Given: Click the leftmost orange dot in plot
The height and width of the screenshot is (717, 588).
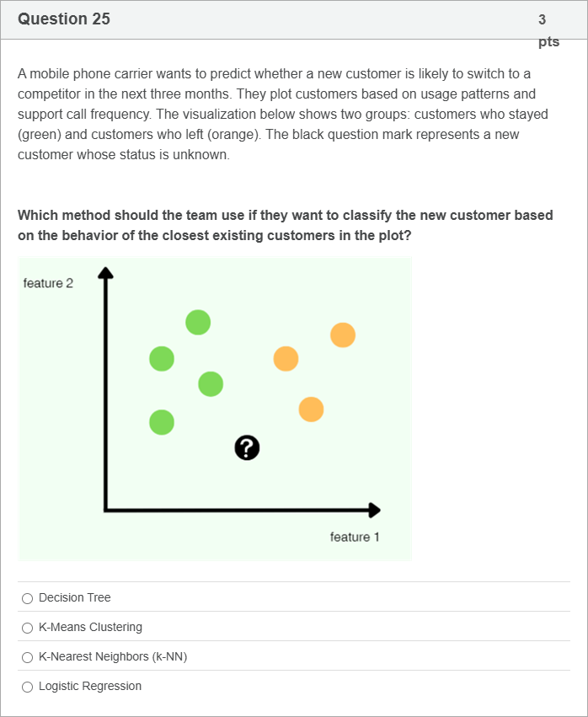Looking at the screenshot, I should [286, 358].
